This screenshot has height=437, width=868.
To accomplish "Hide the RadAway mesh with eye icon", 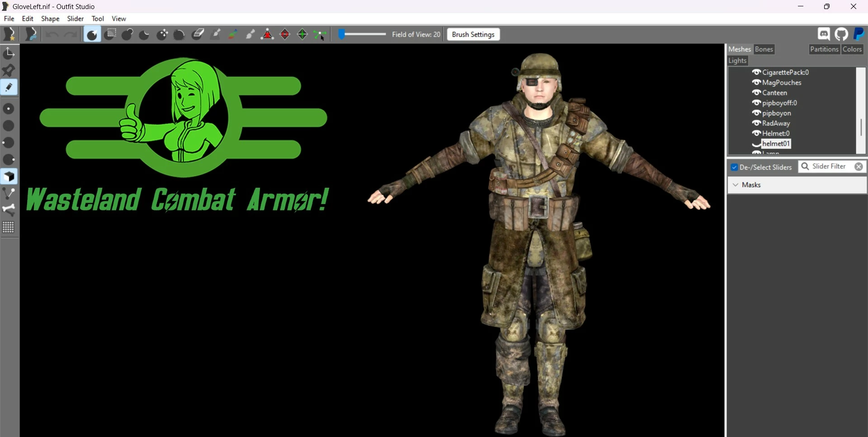I will tap(756, 123).
